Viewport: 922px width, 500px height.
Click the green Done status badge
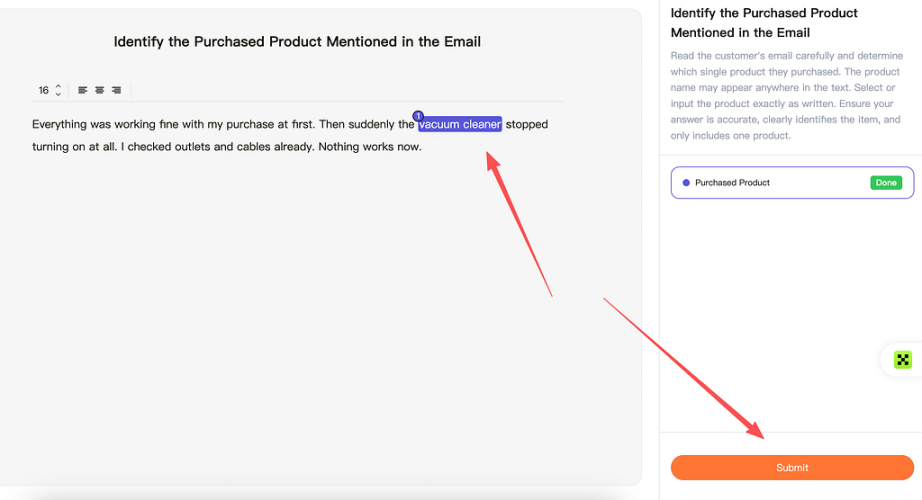(x=885, y=183)
